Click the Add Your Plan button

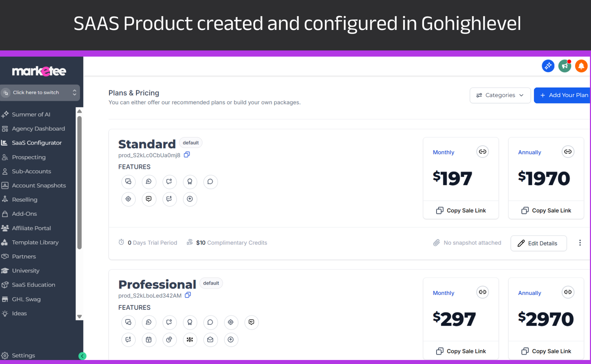[563, 95]
